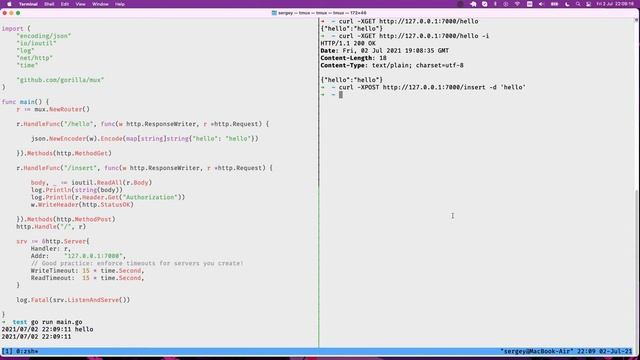
Task: Click the tmux window title proxy icon
Action: 274,13
